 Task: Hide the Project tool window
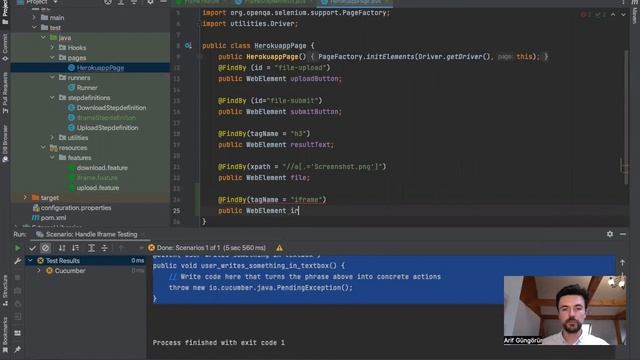(x=163, y=2)
